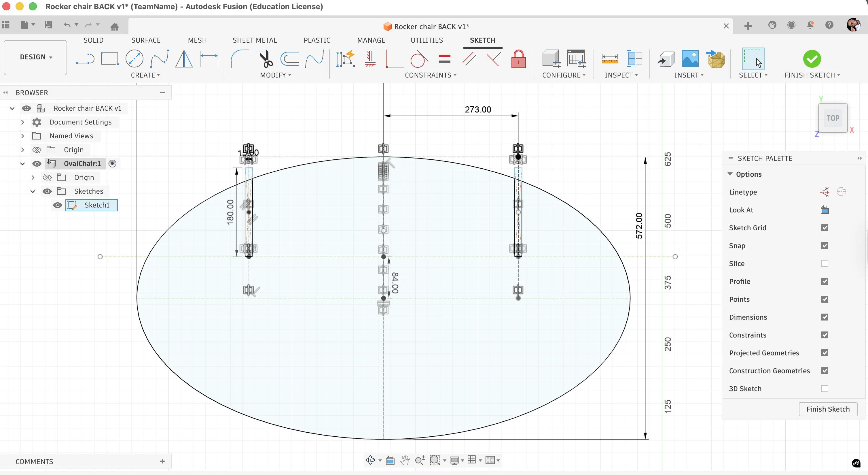Expand the Document Settings node
Image resolution: width=868 pixels, height=475 pixels.
point(22,122)
